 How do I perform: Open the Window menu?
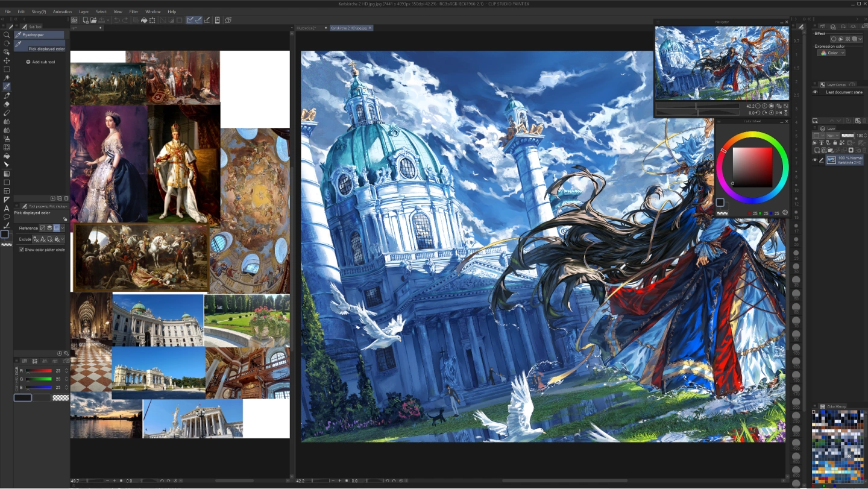[x=153, y=11]
